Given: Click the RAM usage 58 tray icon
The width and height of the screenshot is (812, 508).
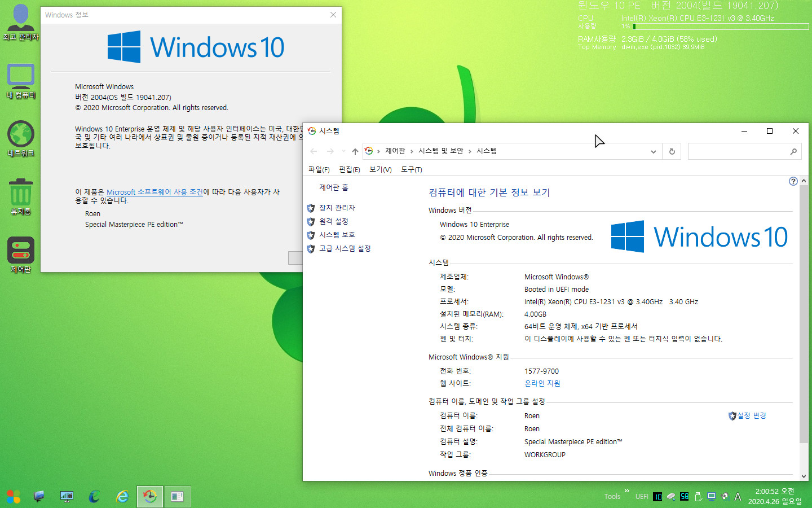Looking at the screenshot, I should [685, 497].
